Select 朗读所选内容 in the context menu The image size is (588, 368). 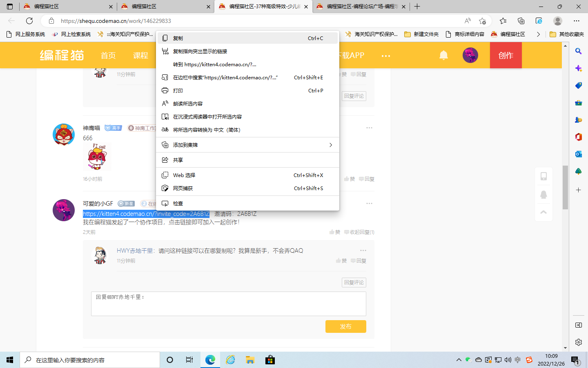(x=247, y=103)
